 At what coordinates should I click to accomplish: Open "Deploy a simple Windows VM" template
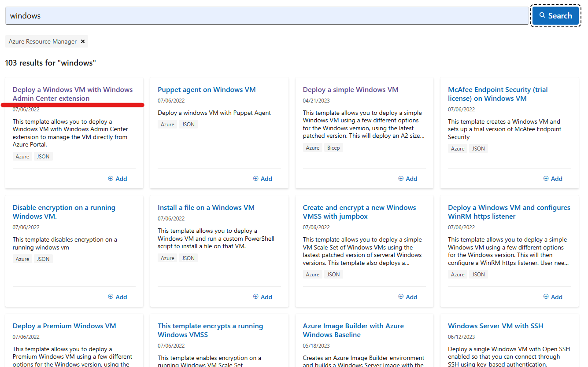(351, 89)
